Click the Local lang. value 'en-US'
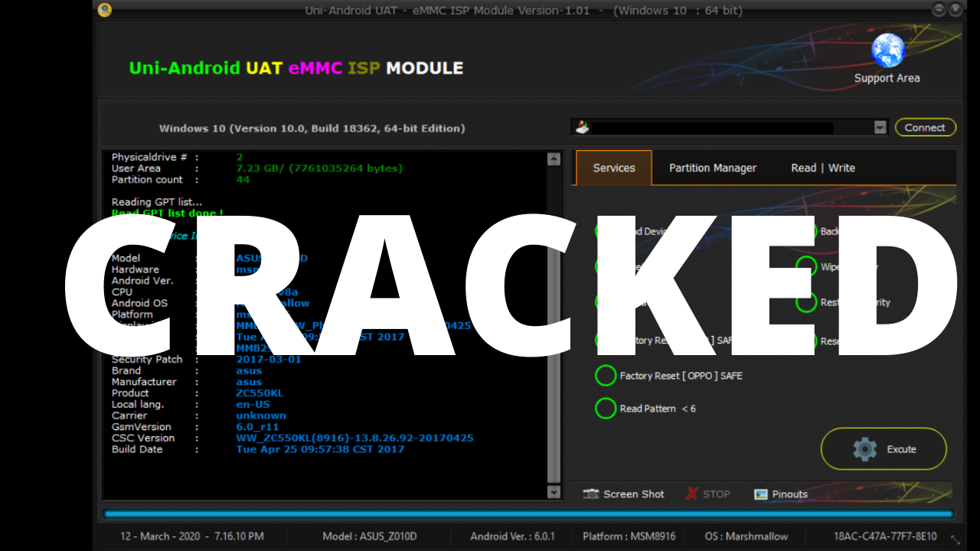The image size is (980, 551). pos(253,404)
